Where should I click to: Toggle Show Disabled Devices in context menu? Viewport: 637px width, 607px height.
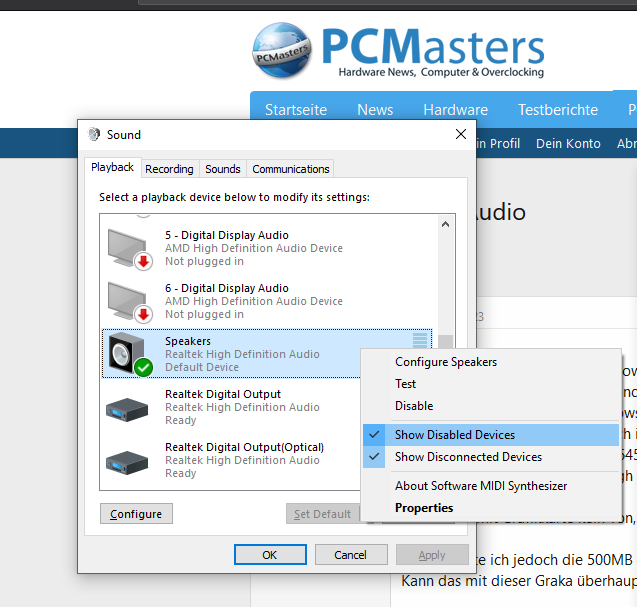click(x=491, y=435)
